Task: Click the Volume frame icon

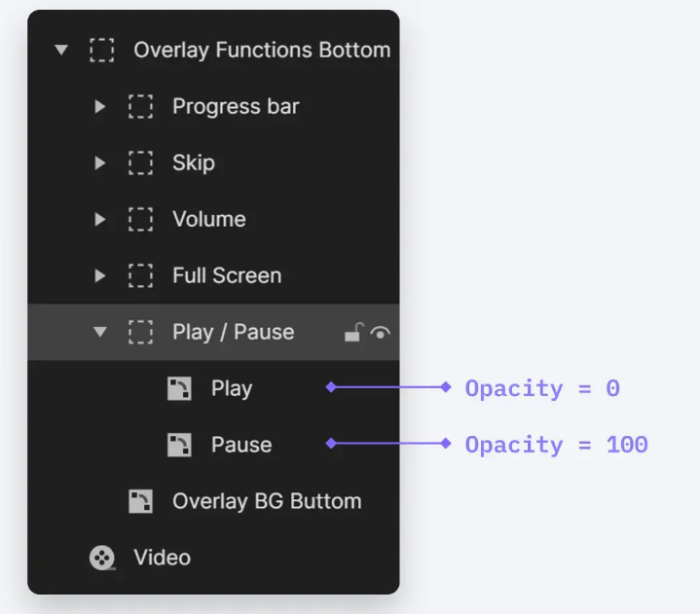Action: point(140,219)
